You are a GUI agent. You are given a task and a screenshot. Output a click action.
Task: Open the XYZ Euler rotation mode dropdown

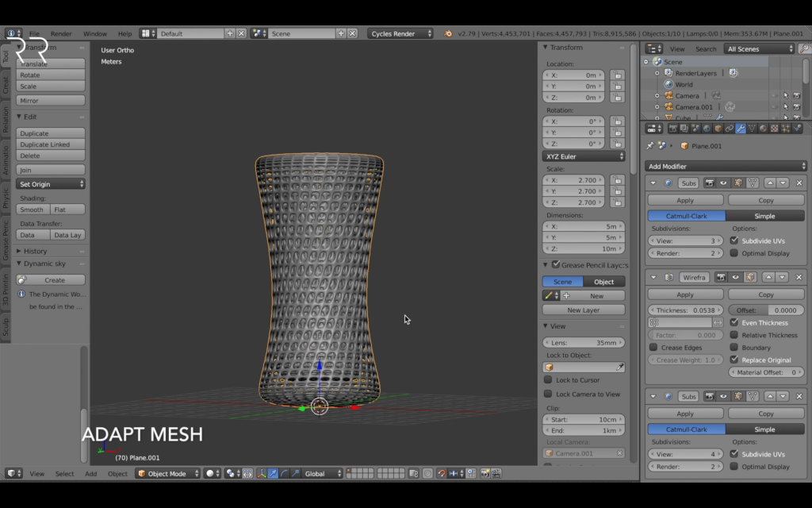click(584, 156)
